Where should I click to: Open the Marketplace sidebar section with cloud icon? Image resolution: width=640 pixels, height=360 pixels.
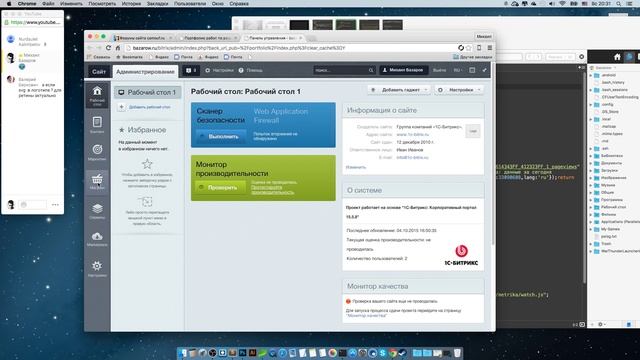[97, 239]
